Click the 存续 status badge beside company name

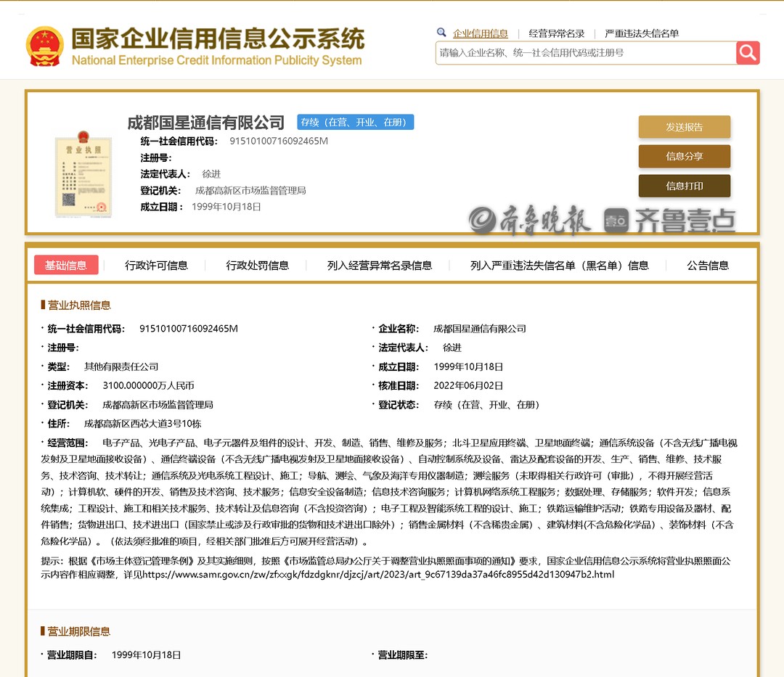[355, 122]
